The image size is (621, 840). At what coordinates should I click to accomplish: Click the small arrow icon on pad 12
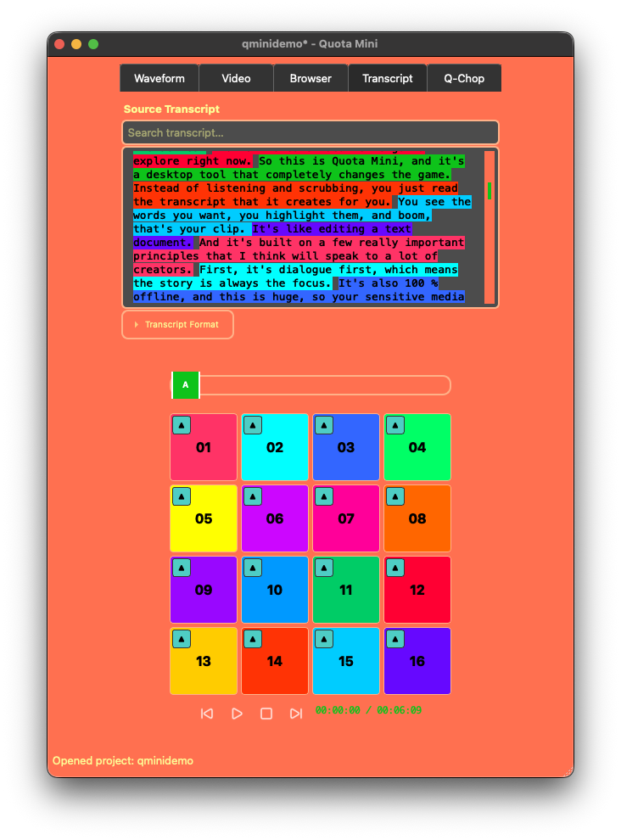[x=395, y=568]
